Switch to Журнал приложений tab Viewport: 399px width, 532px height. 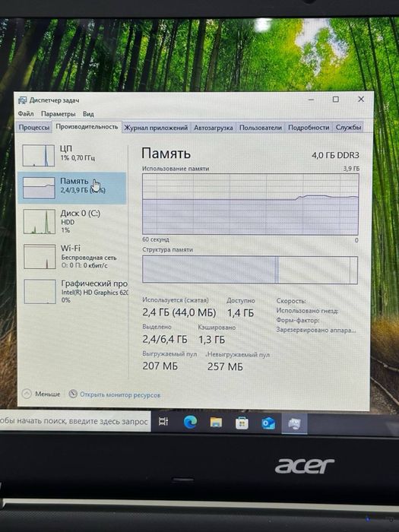pyautogui.click(x=156, y=128)
